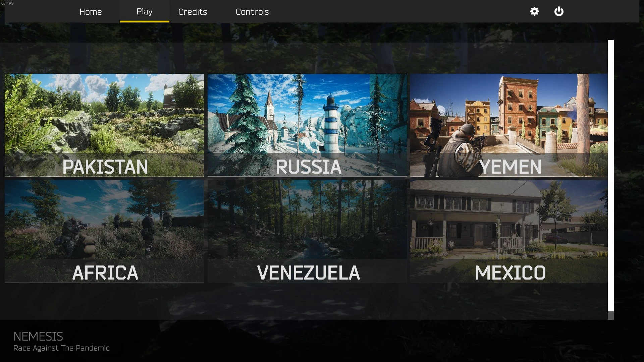Click the PAKISTAN map title text
Viewport: 644px width, 362px height.
(105, 167)
